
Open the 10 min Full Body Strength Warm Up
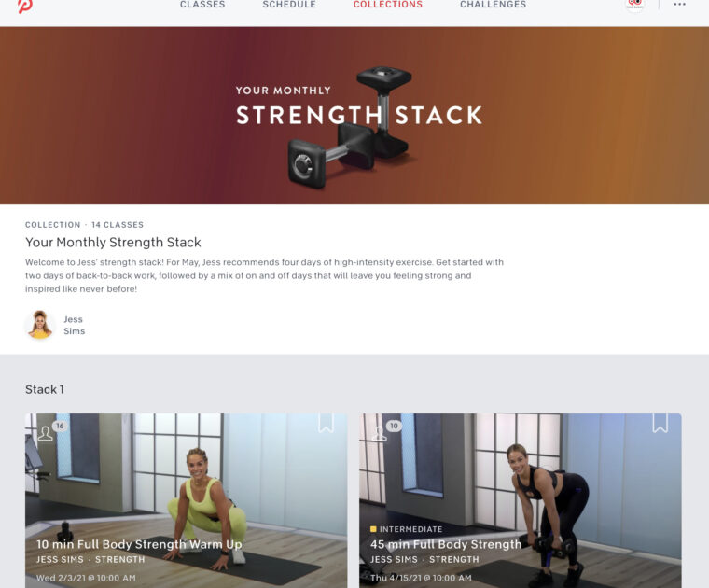(139, 544)
